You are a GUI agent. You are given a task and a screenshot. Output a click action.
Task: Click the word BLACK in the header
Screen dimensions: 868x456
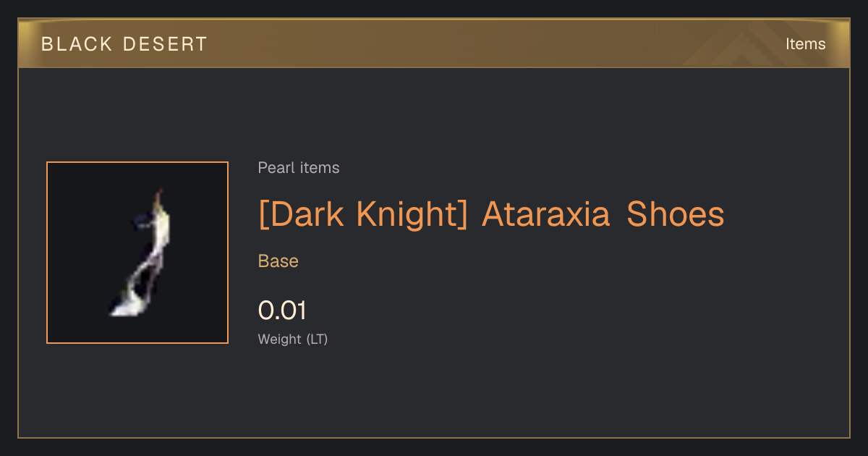point(76,44)
